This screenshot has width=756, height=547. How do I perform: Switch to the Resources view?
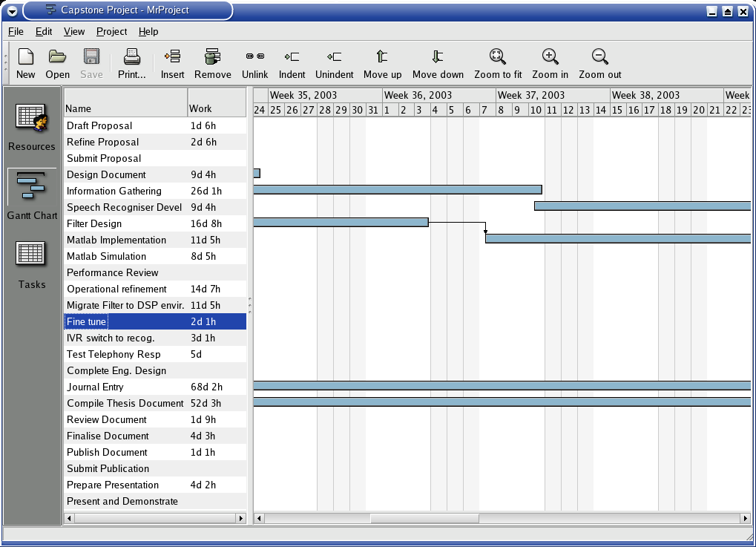pos(32,124)
